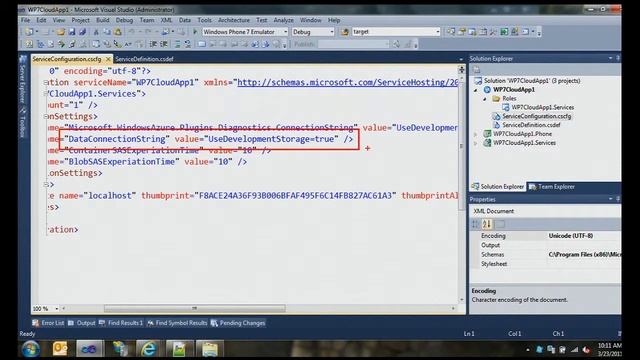This screenshot has height=360, width=640.
Task: Select ServiceDefinition.csdef in Solution Explorer
Action: 531,125
